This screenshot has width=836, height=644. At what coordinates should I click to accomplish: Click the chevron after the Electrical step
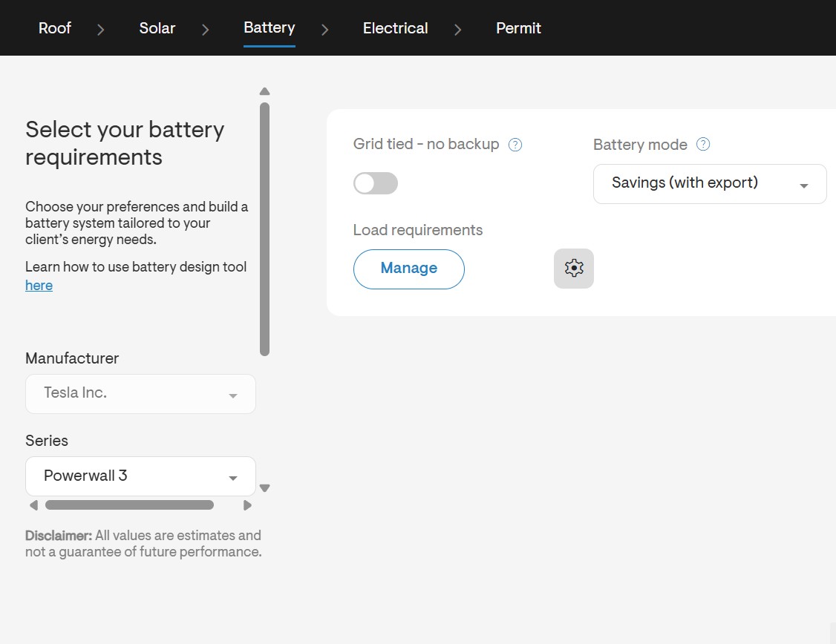[x=457, y=29]
